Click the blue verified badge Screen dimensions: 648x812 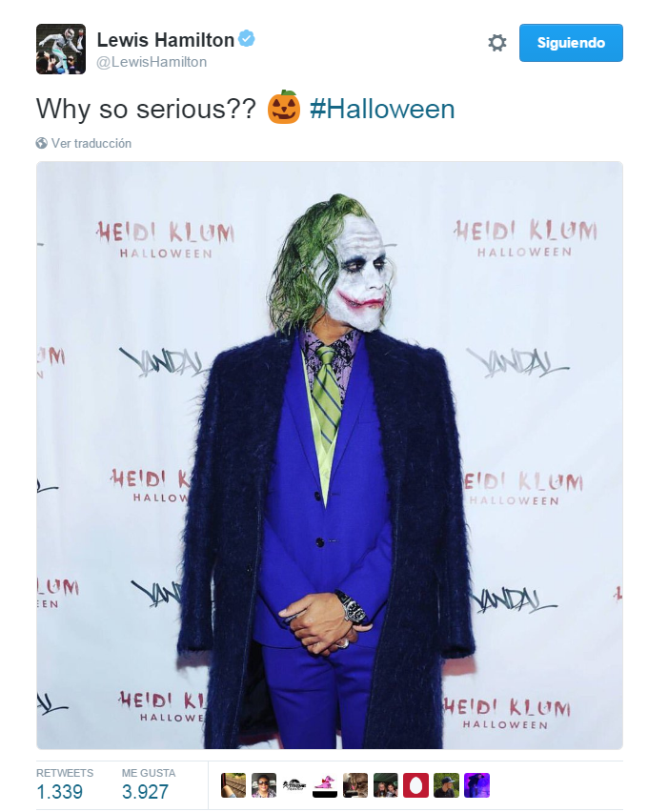click(x=247, y=39)
